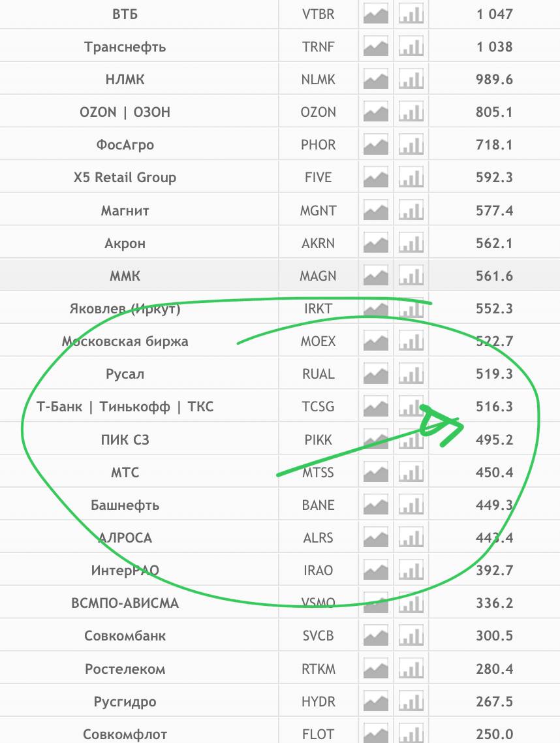Select the Совкомфлот company link
560x743 pixels.
[x=125, y=735]
